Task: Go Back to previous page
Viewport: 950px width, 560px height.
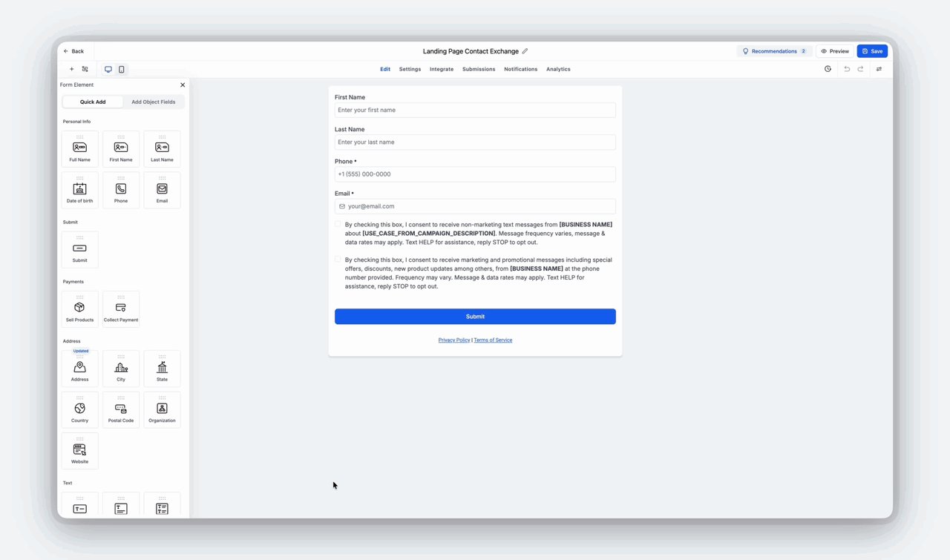Action: pyautogui.click(x=73, y=51)
